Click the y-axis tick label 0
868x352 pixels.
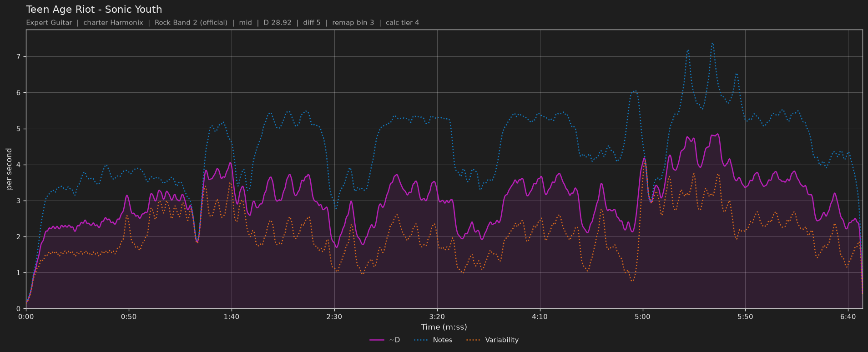tap(19, 309)
